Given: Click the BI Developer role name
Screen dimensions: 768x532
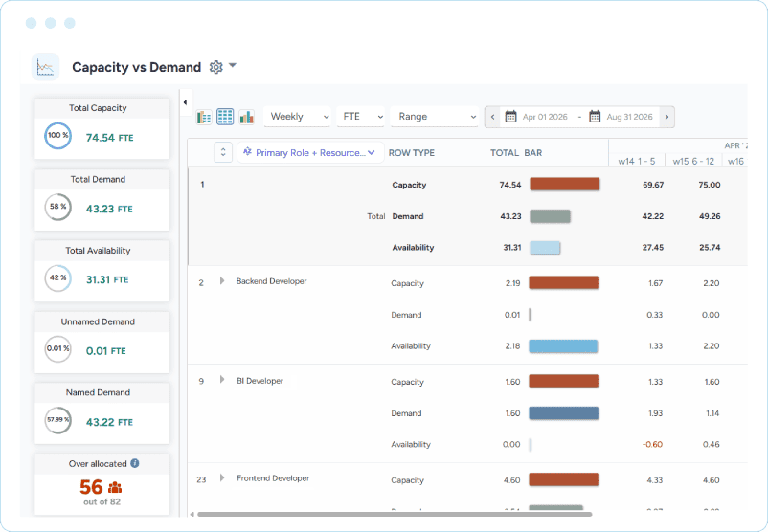Looking at the screenshot, I should click(260, 381).
